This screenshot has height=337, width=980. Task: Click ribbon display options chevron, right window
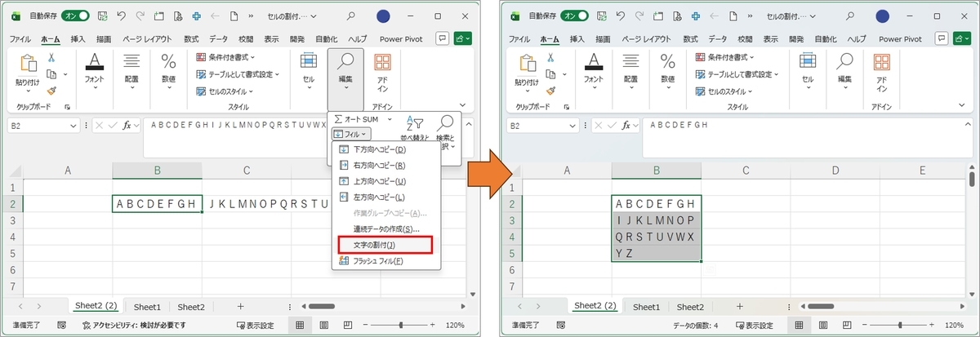click(x=963, y=105)
